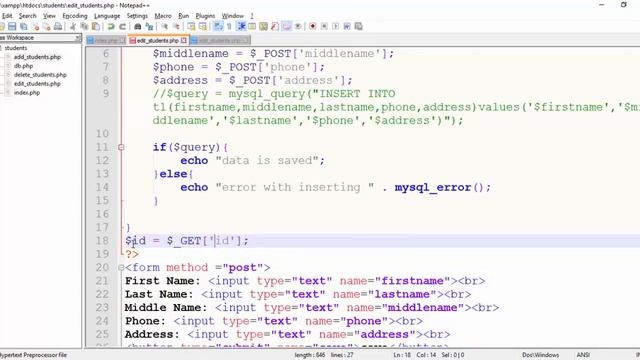Play back the recorded macro icon
This screenshot has height=360, width=640.
[336, 27]
